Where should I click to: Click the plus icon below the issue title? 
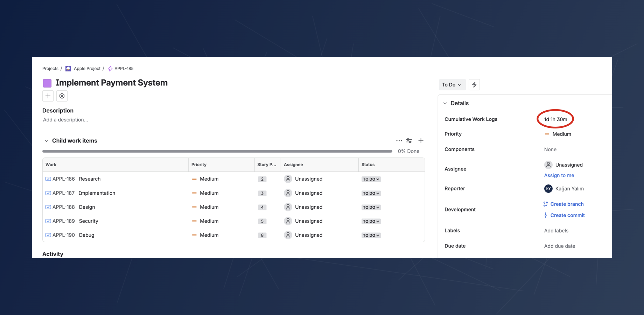point(48,96)
